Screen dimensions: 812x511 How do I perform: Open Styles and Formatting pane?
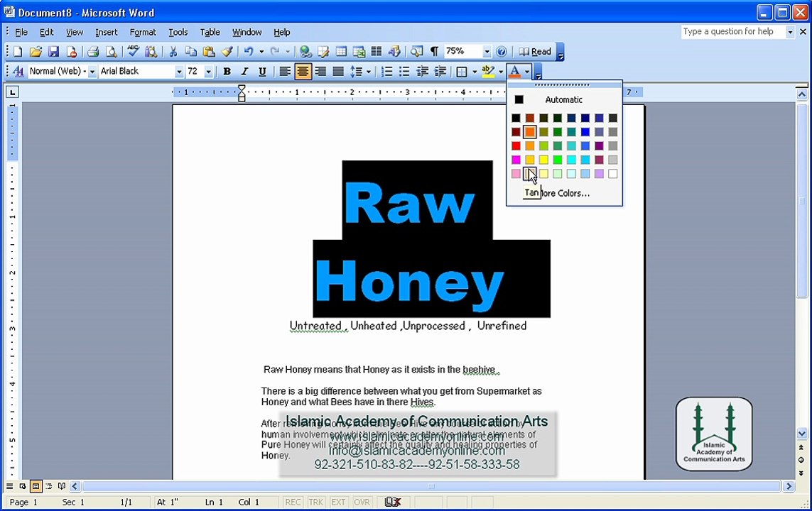[18, 72]
